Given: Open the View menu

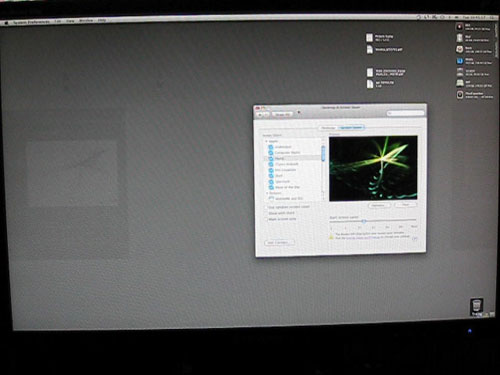Looking at the screenshot, I should click(70, 21).
